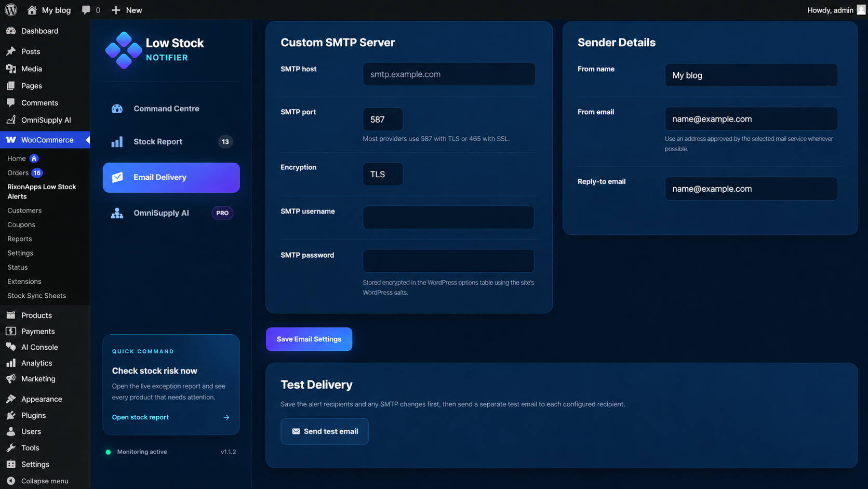The width and height of the screenshot is (868, 489).
Task: Click the SMTP password input field
Action: [448, 261]
